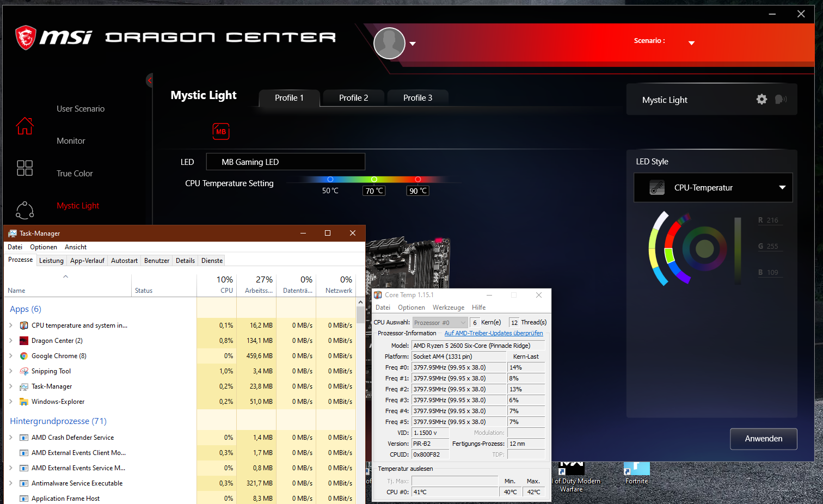Open Call of Duty Modern Warfare shortcut
The height and width of the screenshot is (504, 823).
(x=571, y=477)
